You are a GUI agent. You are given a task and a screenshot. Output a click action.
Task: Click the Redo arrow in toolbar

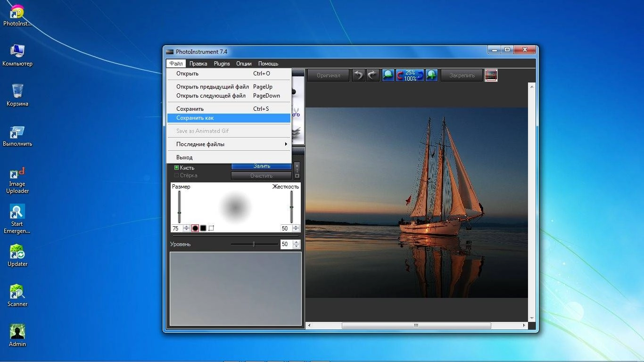pos(373,75)
